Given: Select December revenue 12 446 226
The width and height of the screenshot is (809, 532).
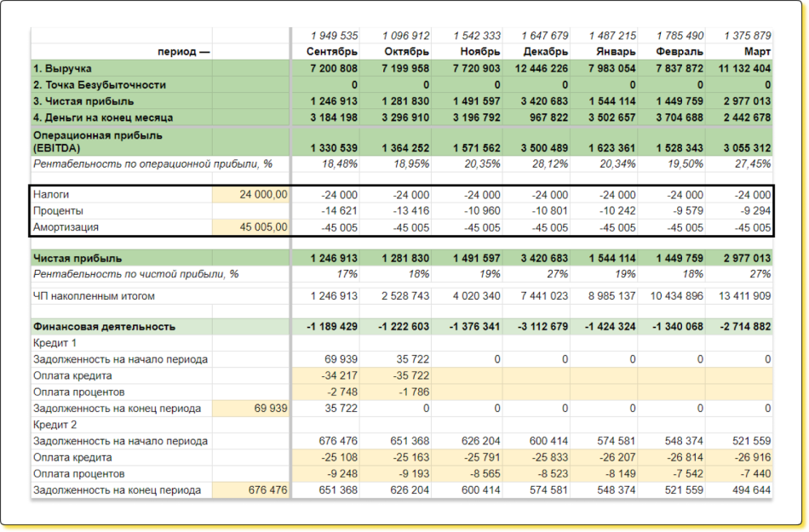Looking at the screenshot, I should click(x=542, y=68).
